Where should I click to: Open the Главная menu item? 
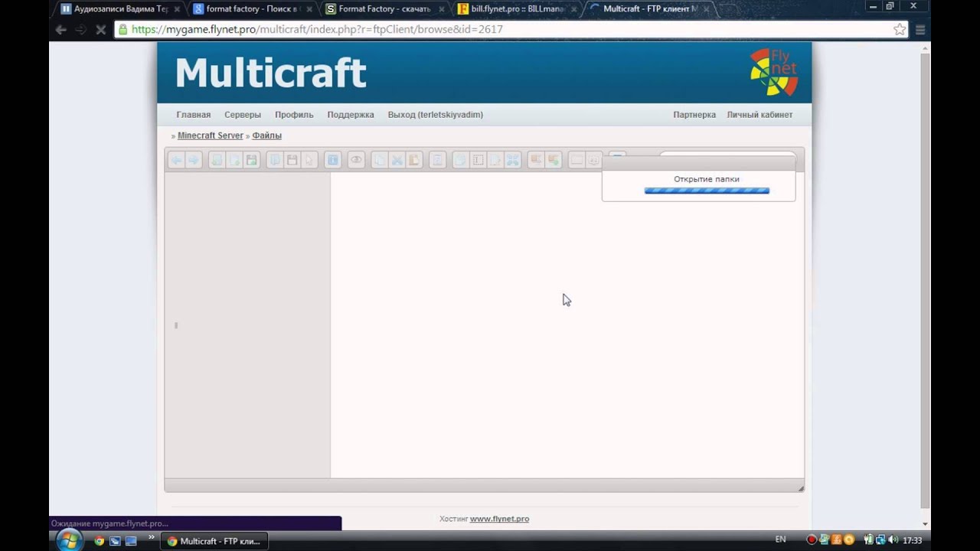[194, 115]
